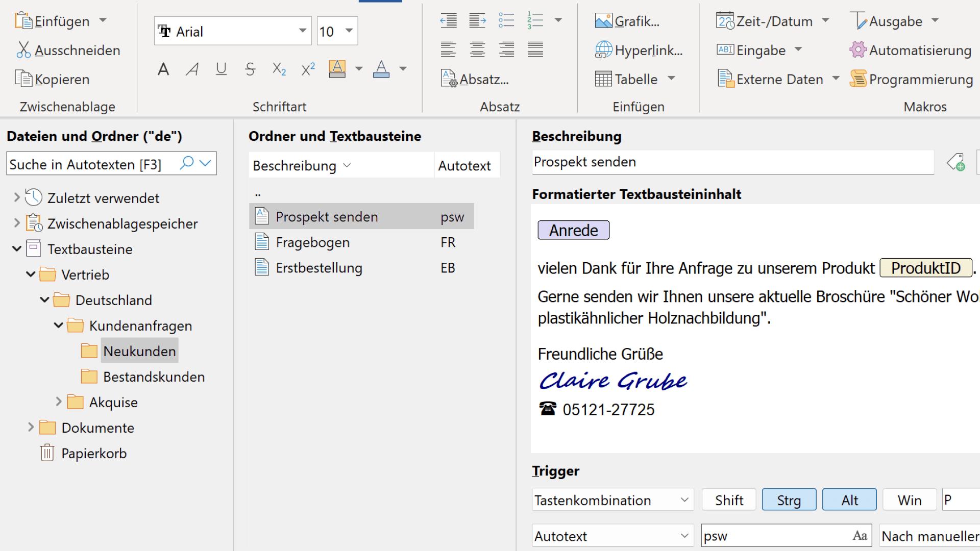Click the magnifier search icon
This screenshot has height=551, width=980.
187,163
